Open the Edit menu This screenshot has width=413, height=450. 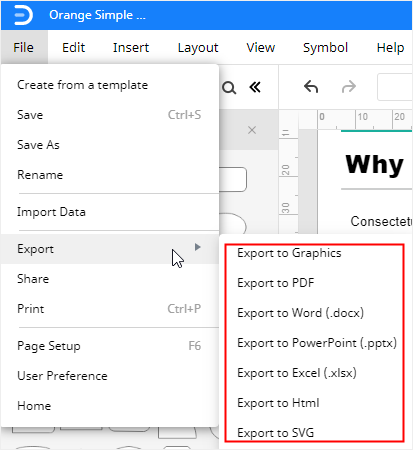coord(73,47)
